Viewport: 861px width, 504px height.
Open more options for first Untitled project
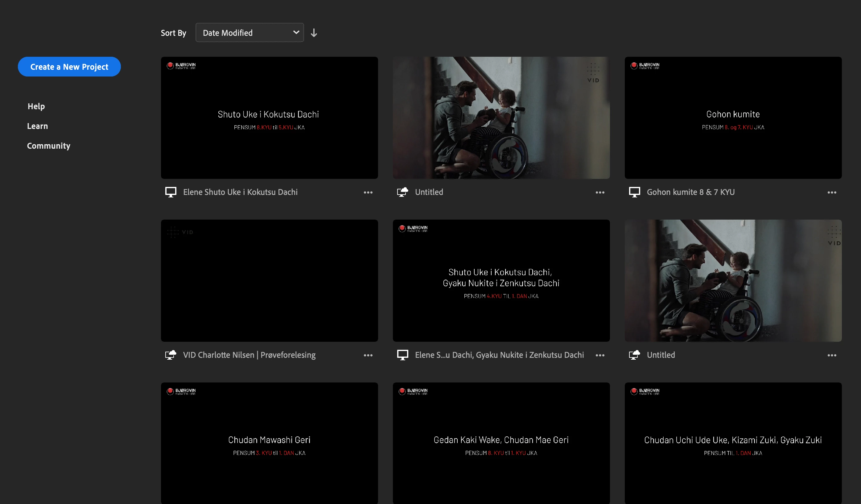coord(599,192)
